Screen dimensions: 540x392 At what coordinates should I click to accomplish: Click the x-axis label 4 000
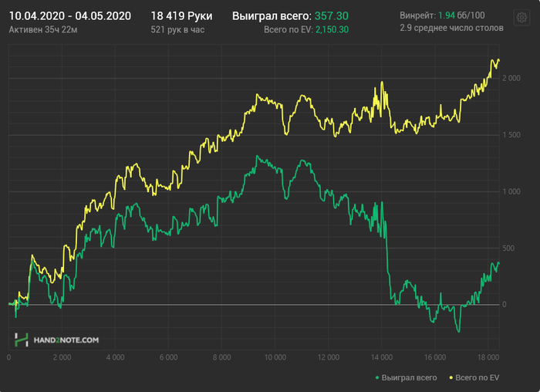pyautogui.click(x=115, y=357)
